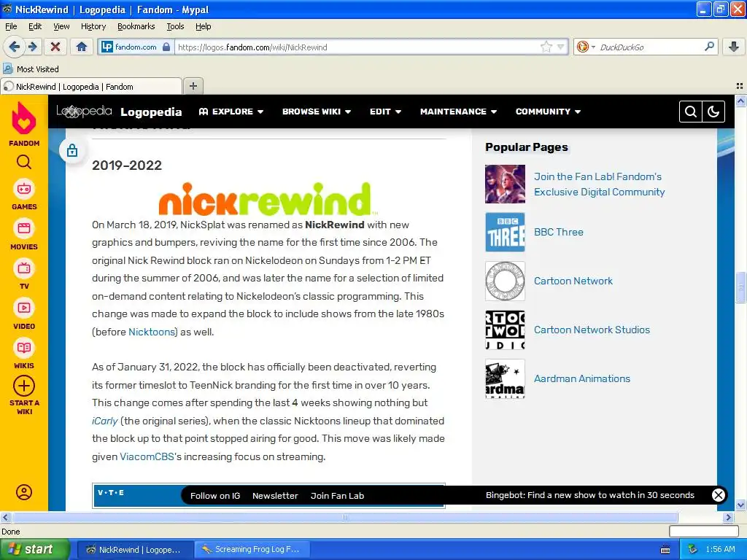This screenshot has width=747, height=560.
Task: Click the Cartoon Network thumbnail image
Action: pos(505,281)
